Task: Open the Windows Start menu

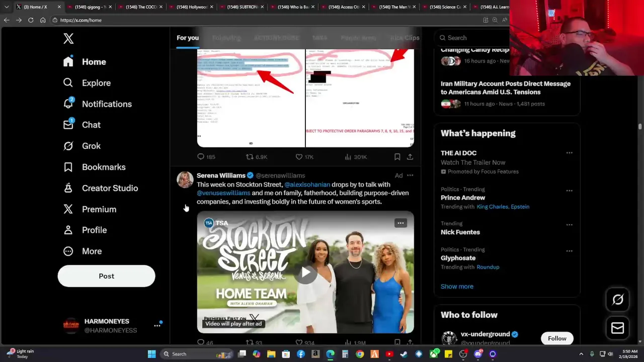Action: click(x=151, y=354)
